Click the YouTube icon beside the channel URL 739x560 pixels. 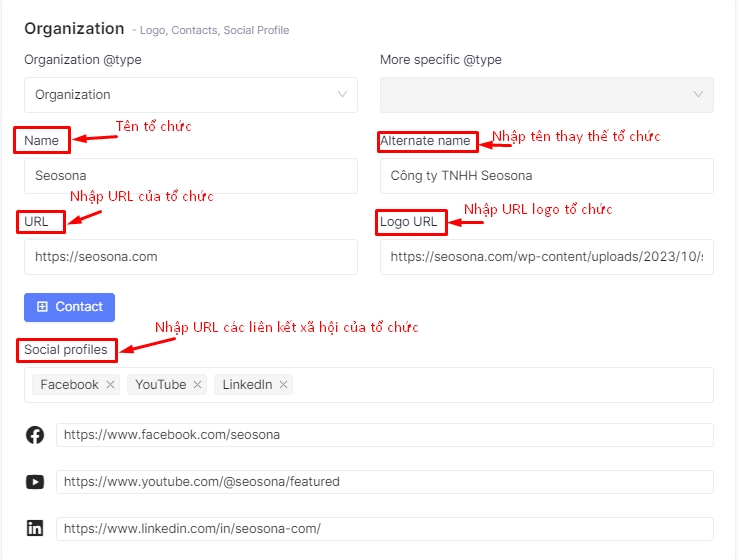pos(35,482)
